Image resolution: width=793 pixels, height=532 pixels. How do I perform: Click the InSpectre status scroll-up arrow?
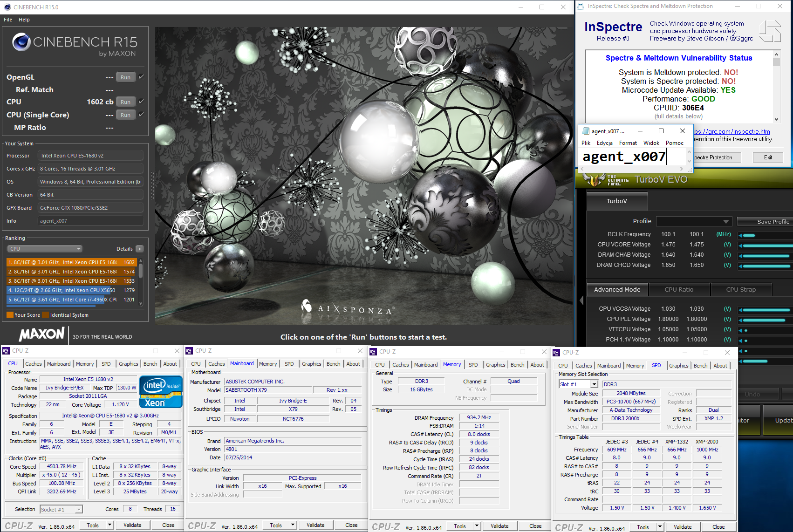click(x=776, y=55)
